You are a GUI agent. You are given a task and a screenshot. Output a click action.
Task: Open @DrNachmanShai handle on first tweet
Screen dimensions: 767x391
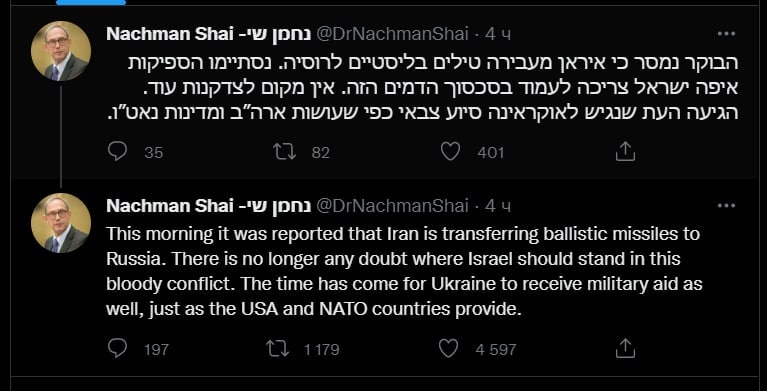coord(392,34)
